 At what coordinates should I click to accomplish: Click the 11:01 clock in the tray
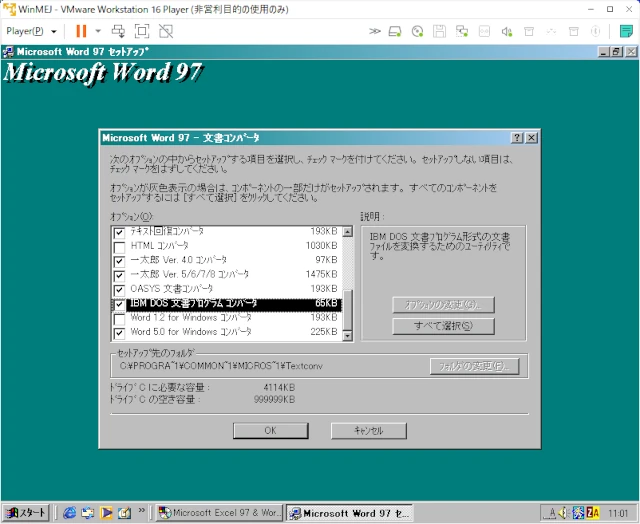click(x=618, y=513)
